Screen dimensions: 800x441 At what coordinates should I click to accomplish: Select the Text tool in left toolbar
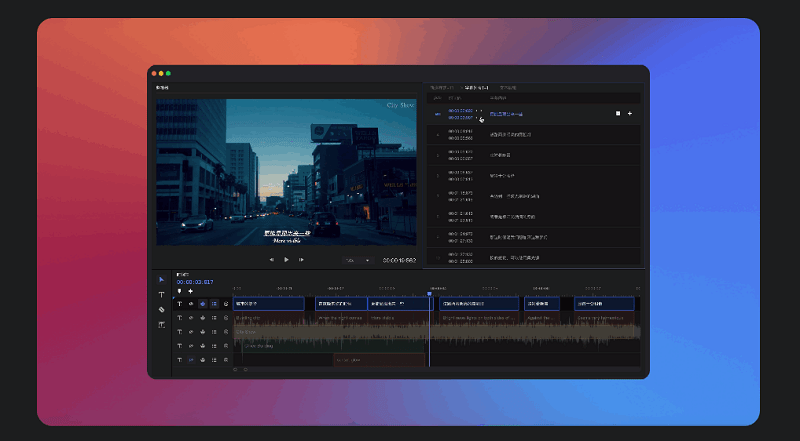[x=162, y=295]
